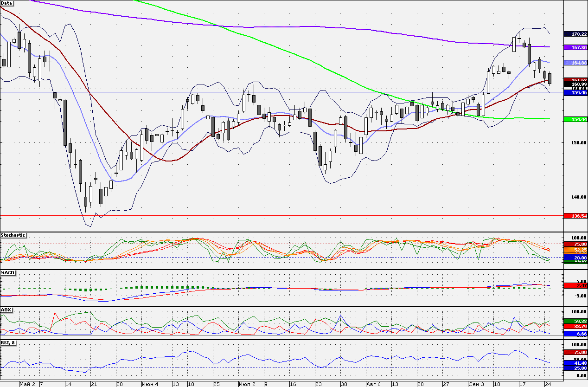
Task: Select the MACD indicator panel label
Action: pyautogui.click(x=8, y=272)
